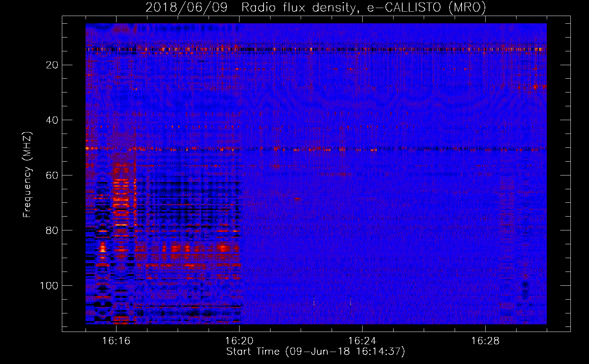Click the '20' frequency tick label
This screenshot has width=589, height=364.
click(52, 65)
